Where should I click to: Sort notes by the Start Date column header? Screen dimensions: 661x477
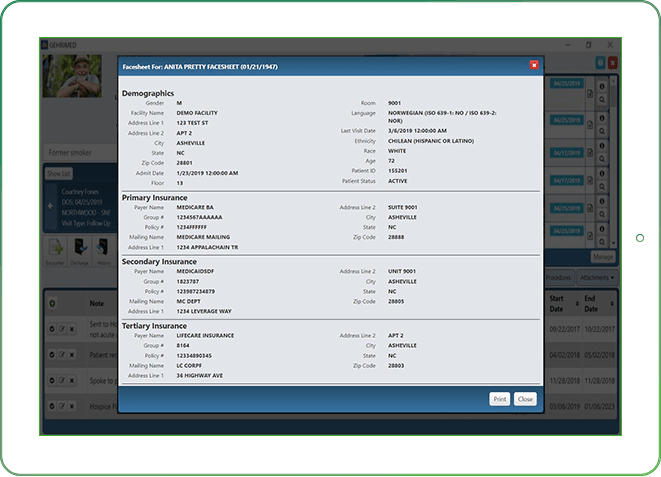point(557,301)
